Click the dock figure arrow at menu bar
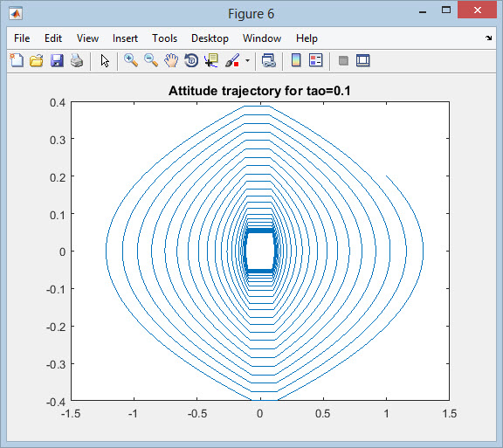Screen dimensions: 503x448 [488, 38]
